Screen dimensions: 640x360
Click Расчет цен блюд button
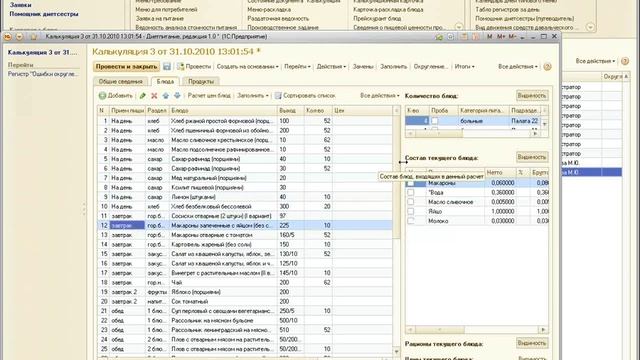tap(209, 96)
